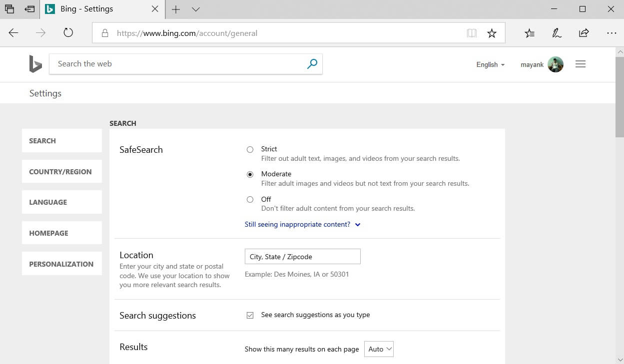Screen dimensions: 624x364
Task: Select Moderate SafeSearch option
Action: 250,174
